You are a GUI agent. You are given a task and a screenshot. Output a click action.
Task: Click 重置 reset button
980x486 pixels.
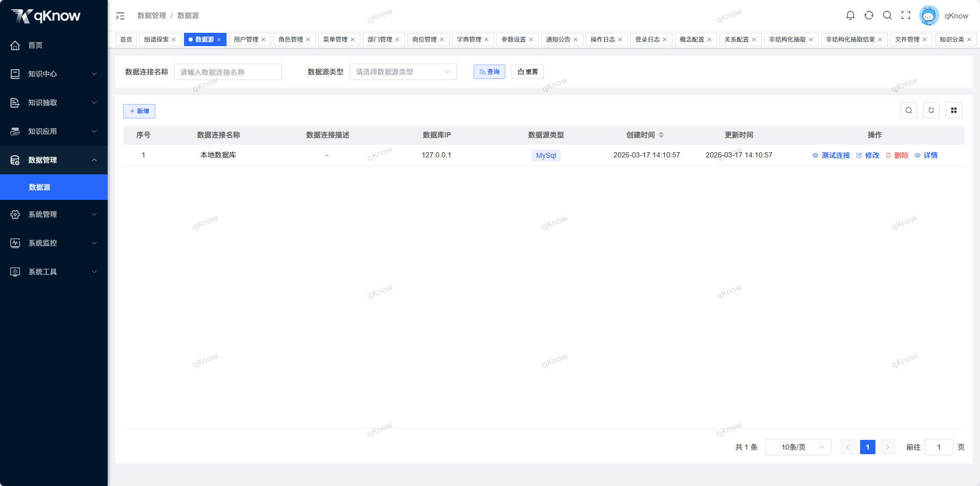(527, 72)
